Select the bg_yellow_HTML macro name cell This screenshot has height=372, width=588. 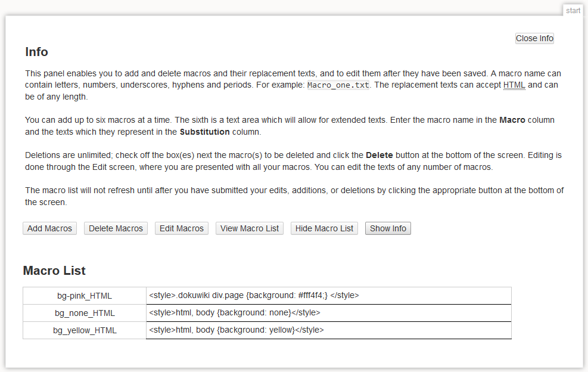84,330
